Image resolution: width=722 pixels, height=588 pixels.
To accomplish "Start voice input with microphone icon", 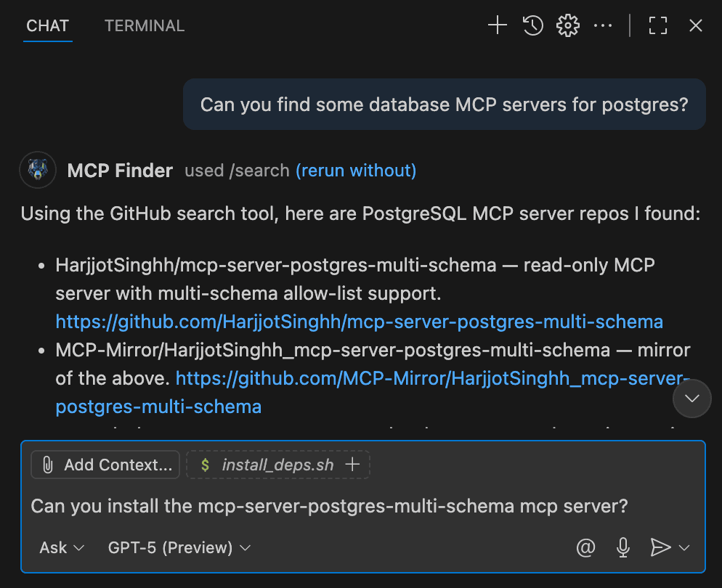I will coord(623,547).
